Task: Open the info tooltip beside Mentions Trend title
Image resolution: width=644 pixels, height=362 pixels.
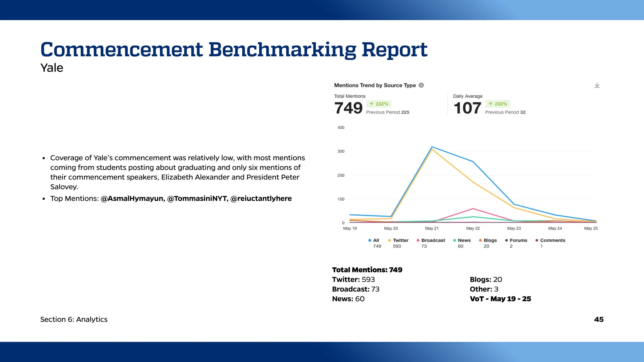Action: [x=422, y=85]
